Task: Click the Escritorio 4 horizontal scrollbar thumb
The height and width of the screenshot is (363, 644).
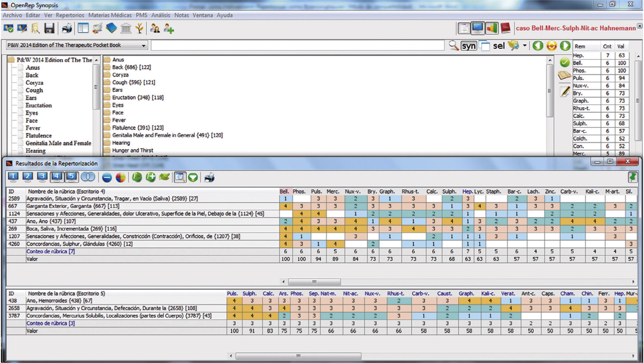Action: [x=314, y=282]
